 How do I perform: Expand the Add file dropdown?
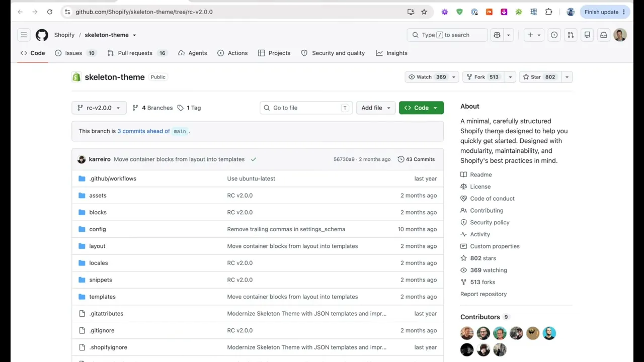click(375, 108)
